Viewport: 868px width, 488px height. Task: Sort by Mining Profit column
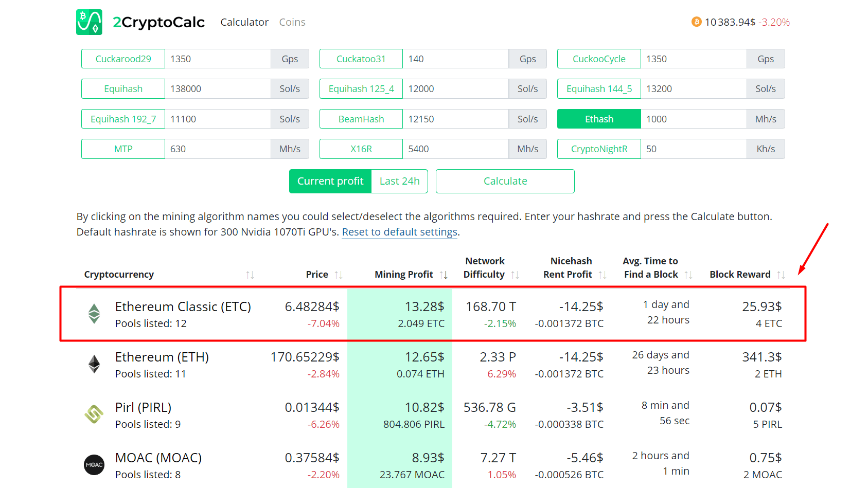(x=444, y=275)
